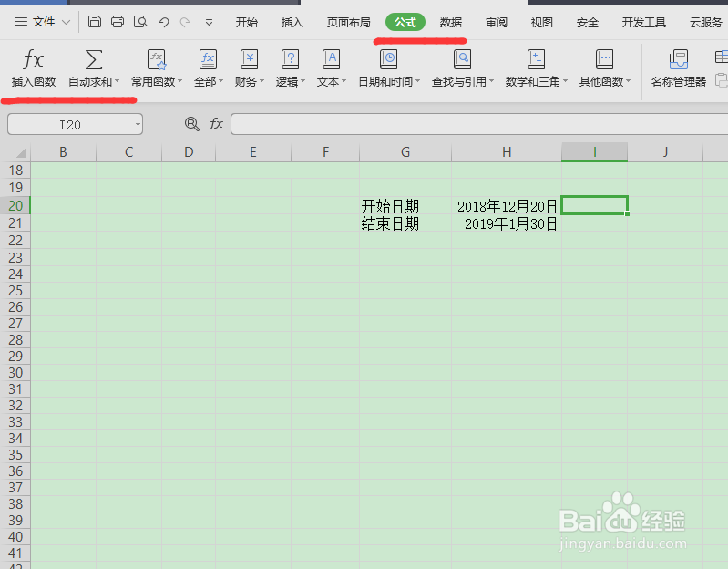Click the fx icon beside formula bar
Viewport: 728px width, 569px height.
coord(216,123)
